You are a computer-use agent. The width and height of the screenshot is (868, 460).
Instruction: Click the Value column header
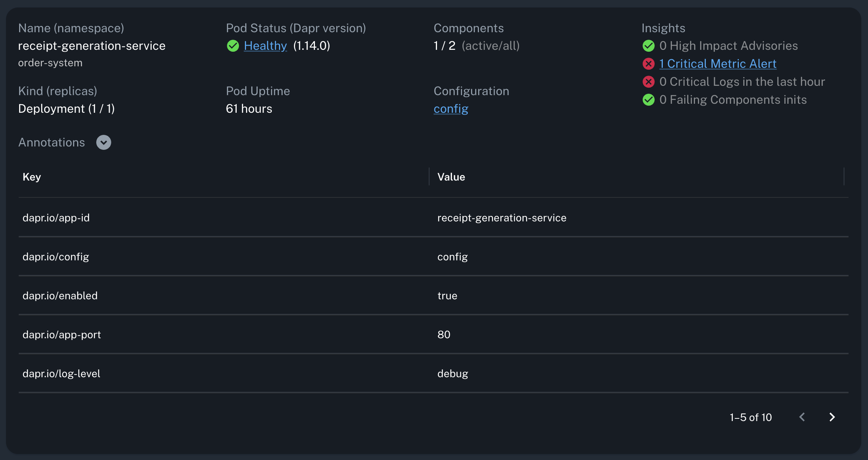click(x=451, y=177)
